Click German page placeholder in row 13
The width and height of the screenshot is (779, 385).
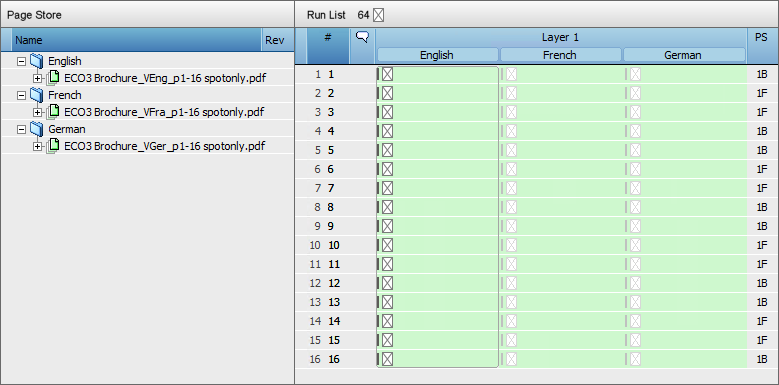point(635,302)
